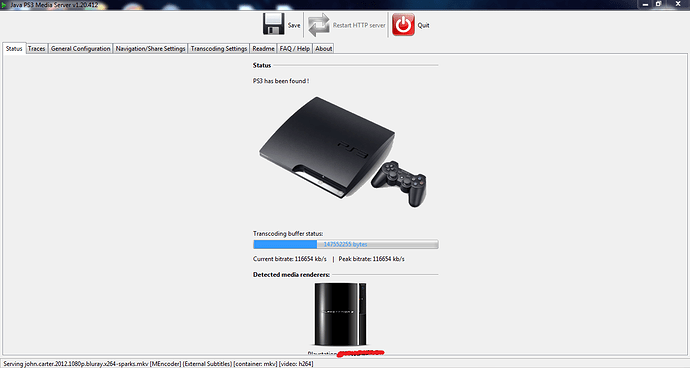Select the Status tab
Viewport: 690px width, 368px height.
[14, 48]
